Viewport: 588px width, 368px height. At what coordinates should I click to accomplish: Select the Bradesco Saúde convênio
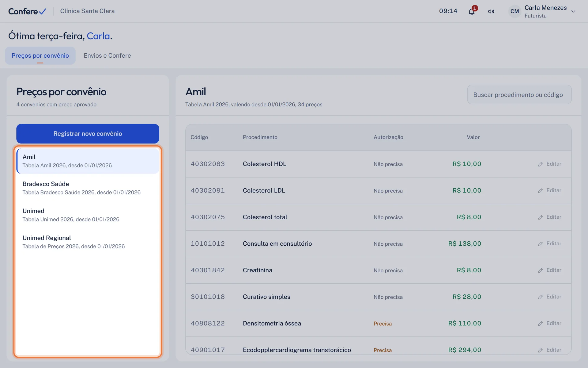coord(88,188)
